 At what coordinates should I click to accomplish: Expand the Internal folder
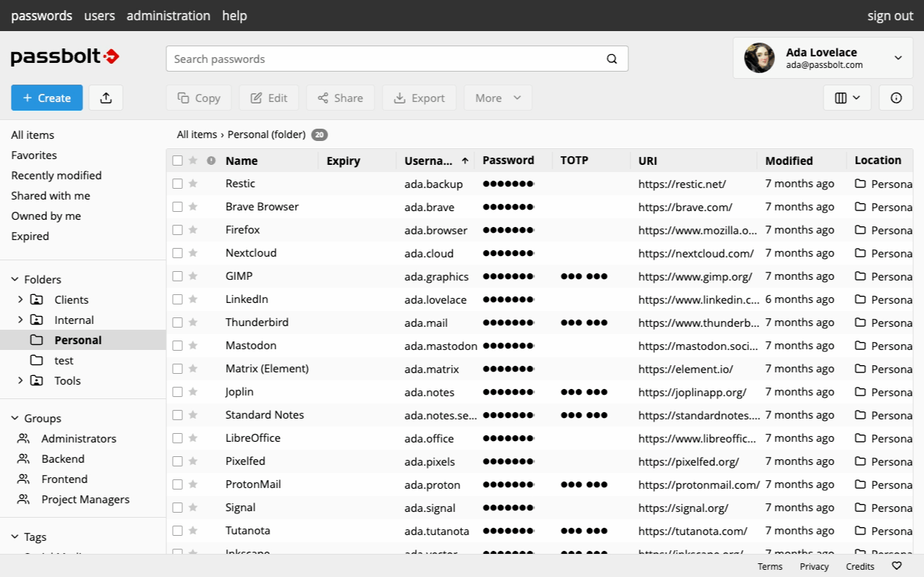pyautogui.click(x=21, y=320)
